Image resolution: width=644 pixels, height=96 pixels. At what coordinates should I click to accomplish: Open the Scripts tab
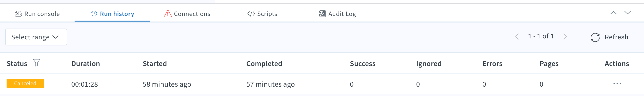click(x=262, y=14)
